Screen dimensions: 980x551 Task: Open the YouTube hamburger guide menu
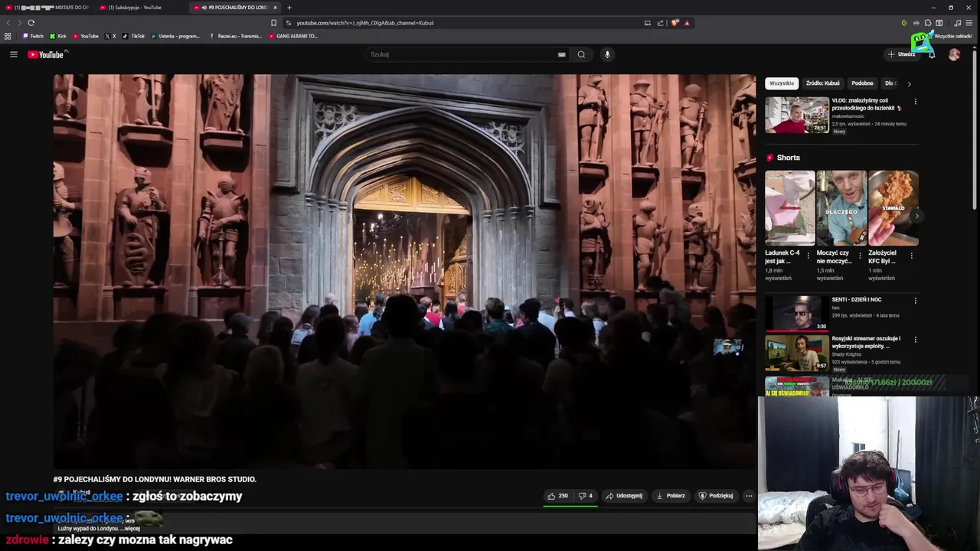(x=13, y=54)
